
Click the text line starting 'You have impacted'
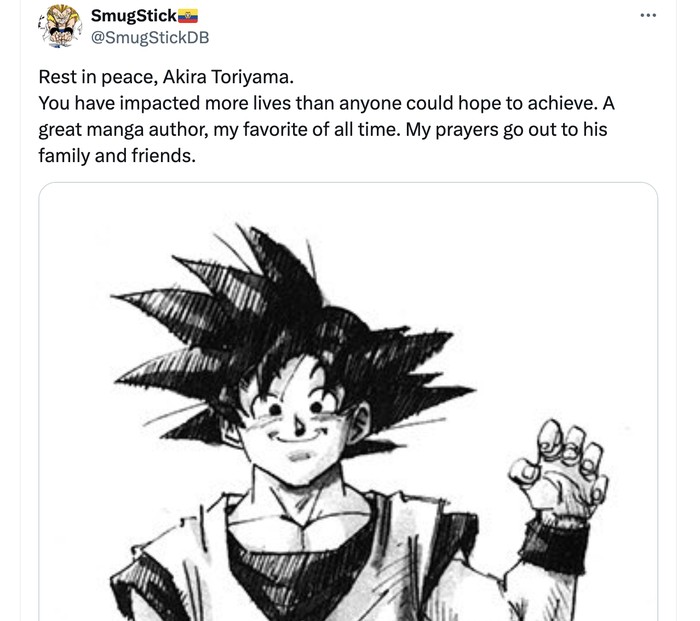pyautogui.click(x=326, y=103)
